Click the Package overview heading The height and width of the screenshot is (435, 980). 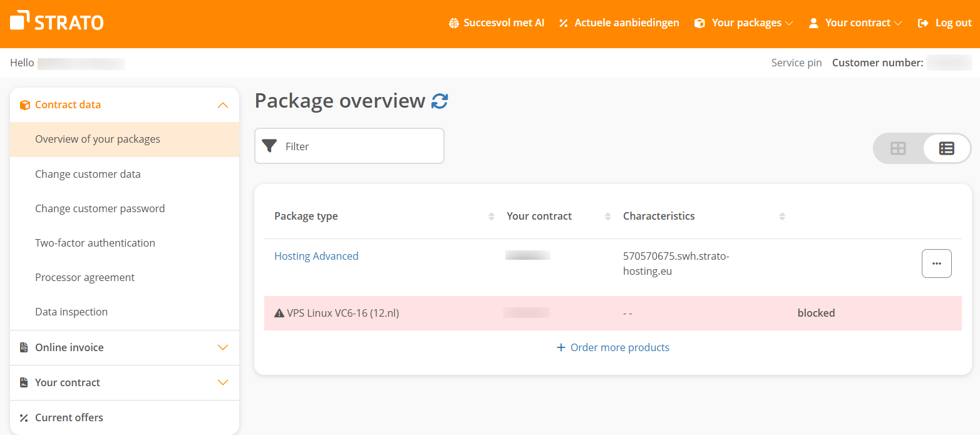point(340,101)
